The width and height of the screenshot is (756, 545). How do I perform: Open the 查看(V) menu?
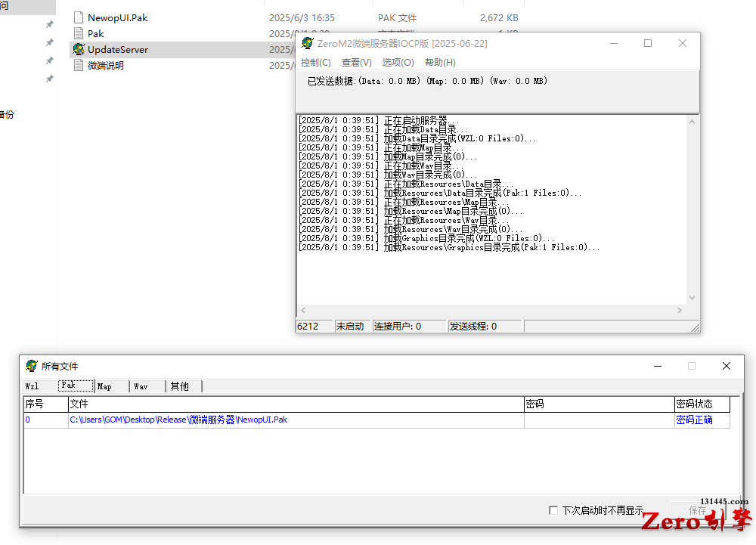[356, 63]
